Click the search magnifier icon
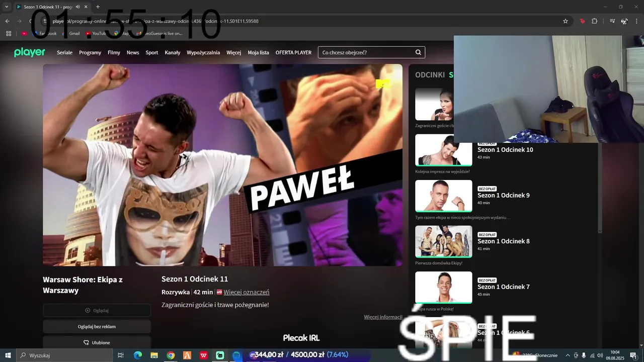Screen dimensions: 644x362 tap(418, 52)
